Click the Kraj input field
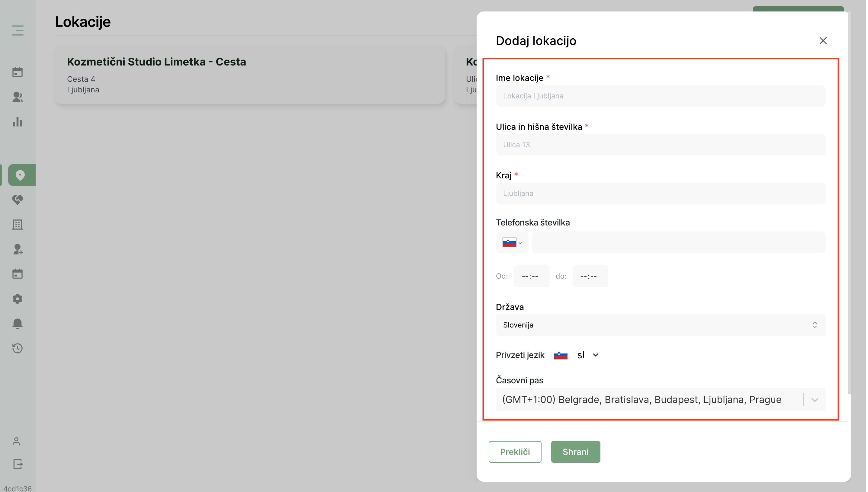This screenshot has width=868, height=492. point(661,193)
